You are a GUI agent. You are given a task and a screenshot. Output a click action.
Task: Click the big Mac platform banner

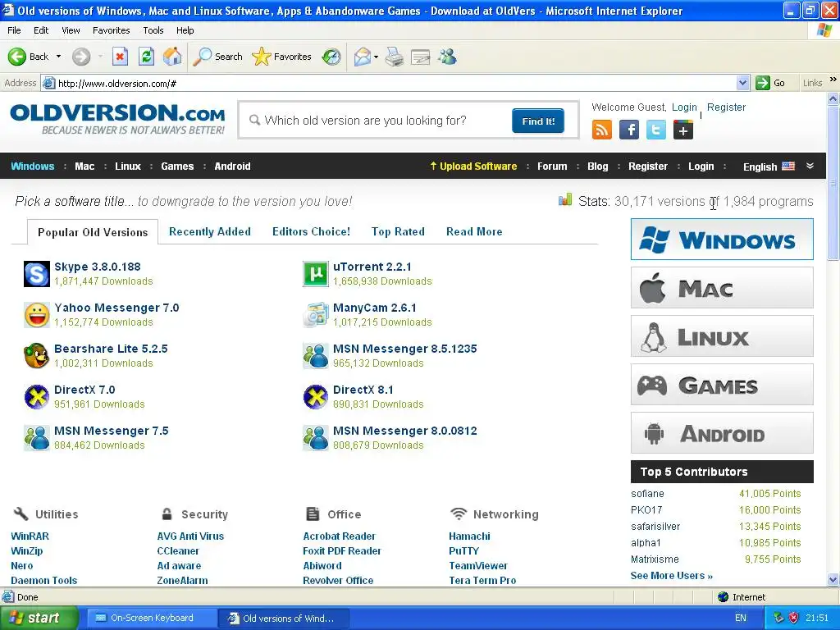(x=722, y=288)
